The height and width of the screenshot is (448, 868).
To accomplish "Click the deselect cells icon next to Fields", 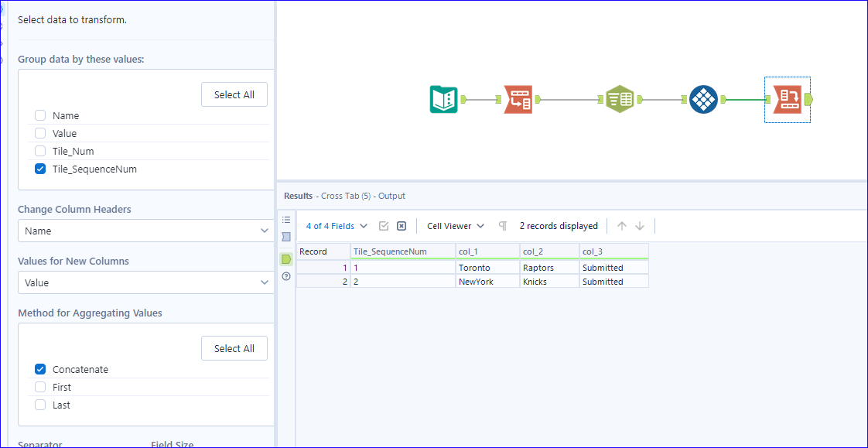I will point(401,225).
